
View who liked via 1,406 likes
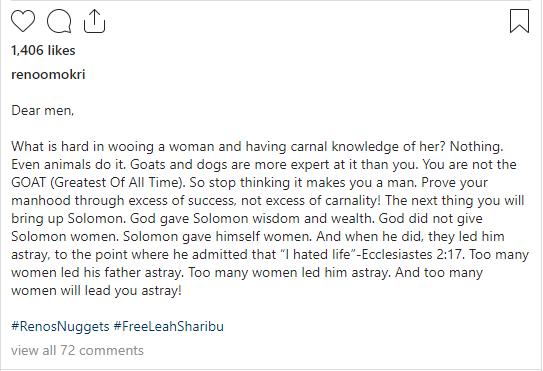pos(43,50)
